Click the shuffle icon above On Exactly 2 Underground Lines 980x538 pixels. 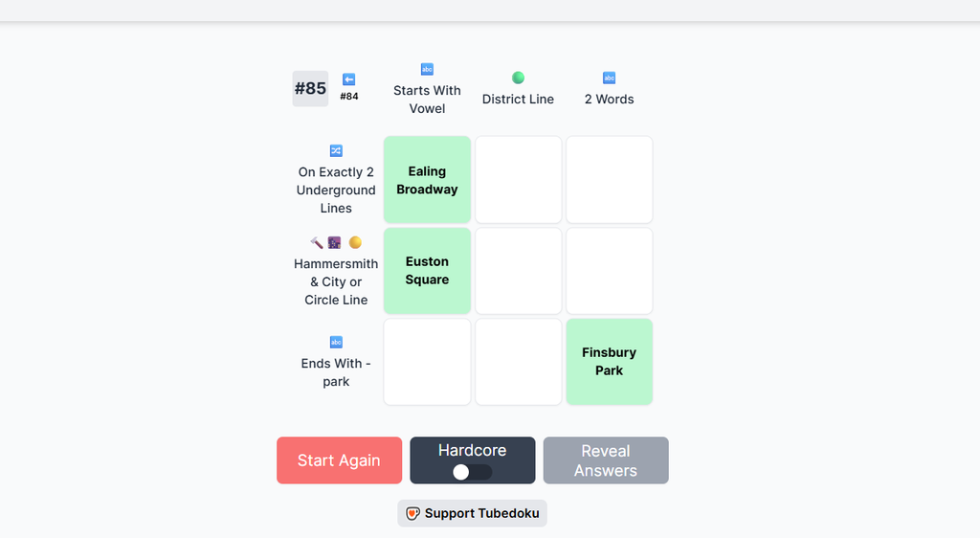point(336,151)
